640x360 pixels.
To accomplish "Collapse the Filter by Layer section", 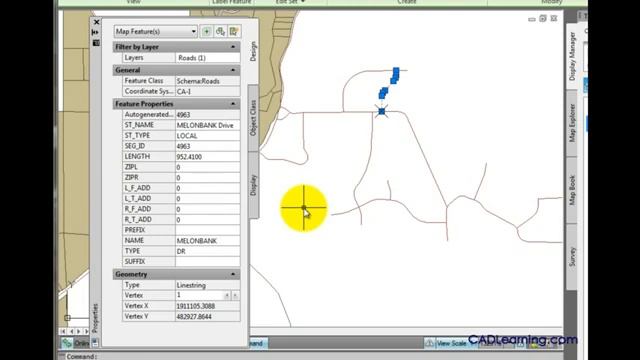I will pyautogui.click(x=233, y=47).
